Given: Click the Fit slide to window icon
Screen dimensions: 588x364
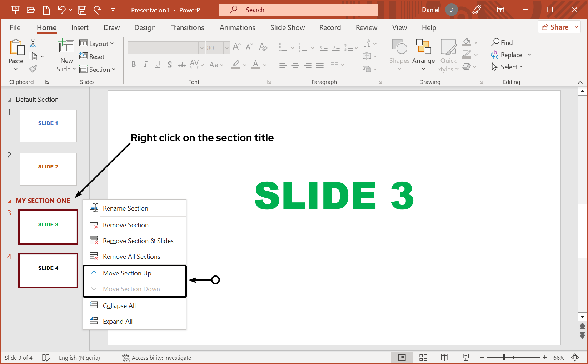Looking at the screenshot, I should pos(575,358).
